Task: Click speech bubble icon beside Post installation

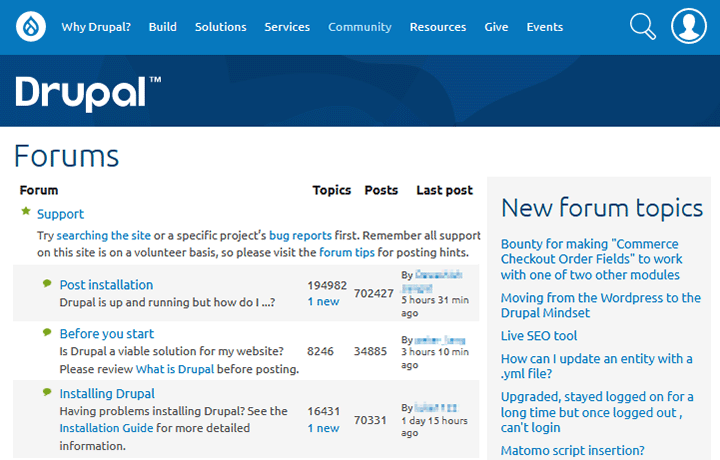Action: click(47, 284)
